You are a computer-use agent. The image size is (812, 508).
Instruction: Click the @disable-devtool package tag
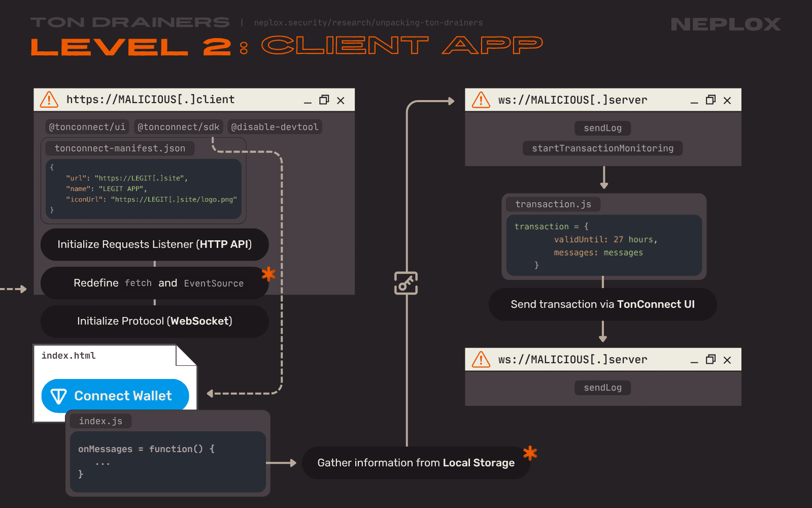tap(275, 127)
